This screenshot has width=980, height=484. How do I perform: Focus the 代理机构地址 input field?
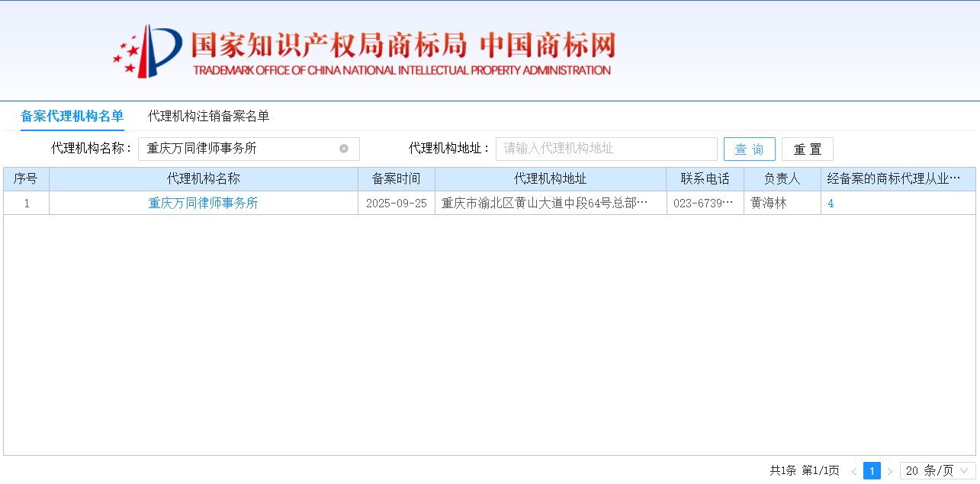tap(606, 149)
